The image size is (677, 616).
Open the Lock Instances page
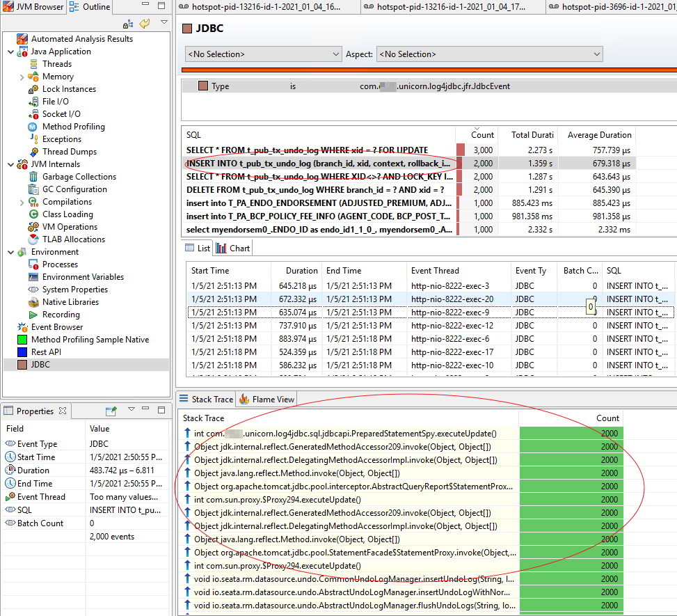point(69,89)
